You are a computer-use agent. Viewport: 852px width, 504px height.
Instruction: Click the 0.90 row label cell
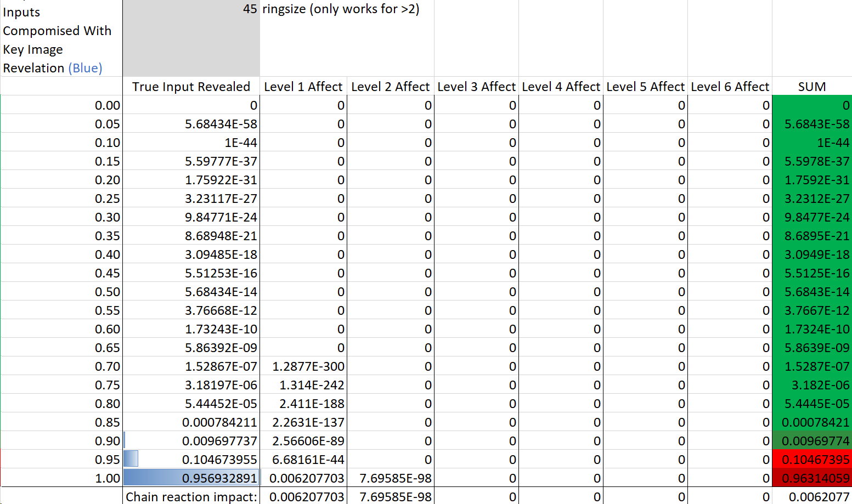click(61, 440)
